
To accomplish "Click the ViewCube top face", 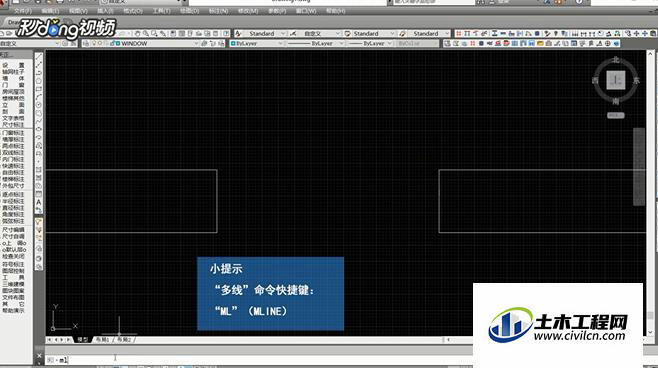I will point(616,80).
